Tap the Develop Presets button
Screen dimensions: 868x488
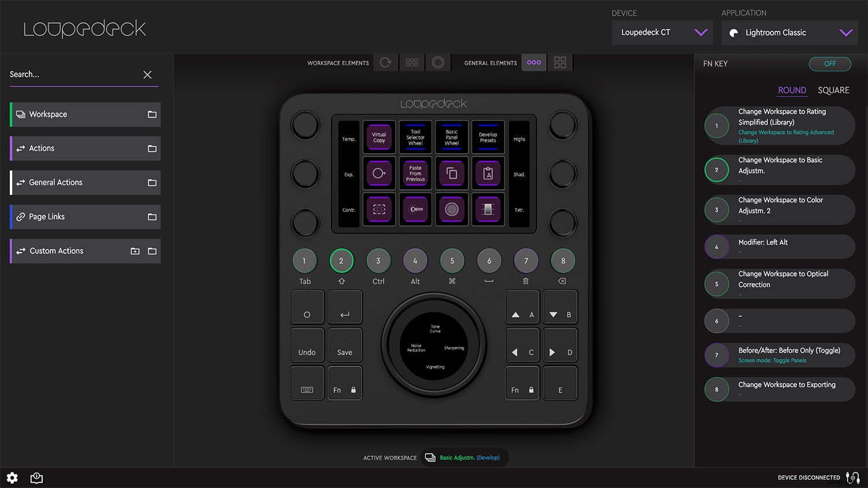coord(488,137)
